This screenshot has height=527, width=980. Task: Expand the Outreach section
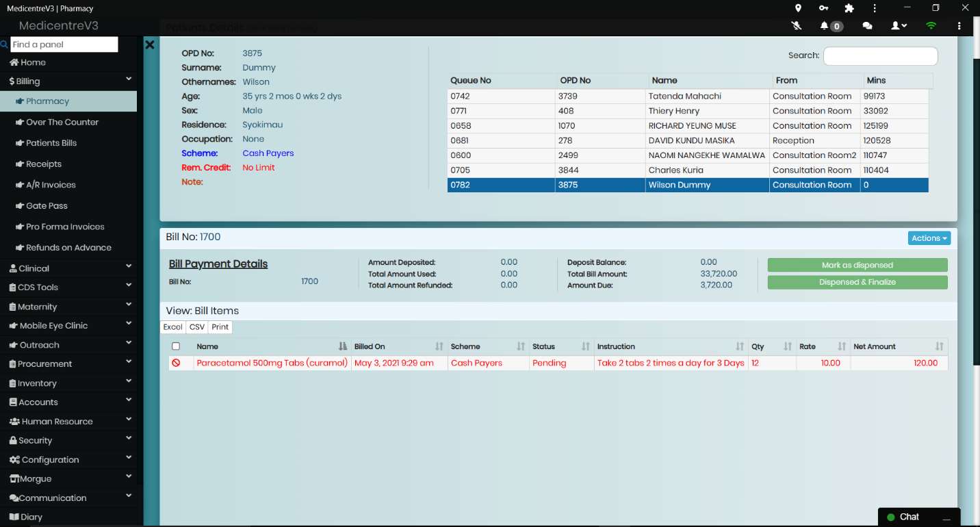pyautogui.click(x=68, y=345)
